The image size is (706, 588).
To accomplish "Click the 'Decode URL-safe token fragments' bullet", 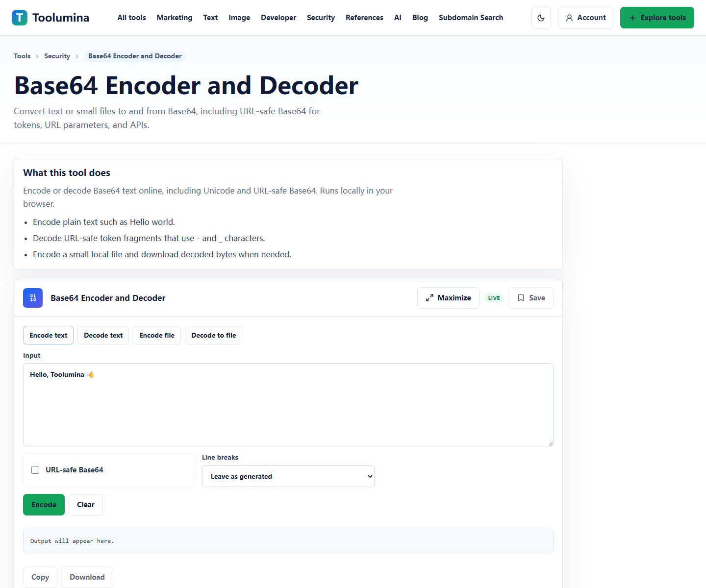I will (x=149, y=238).
